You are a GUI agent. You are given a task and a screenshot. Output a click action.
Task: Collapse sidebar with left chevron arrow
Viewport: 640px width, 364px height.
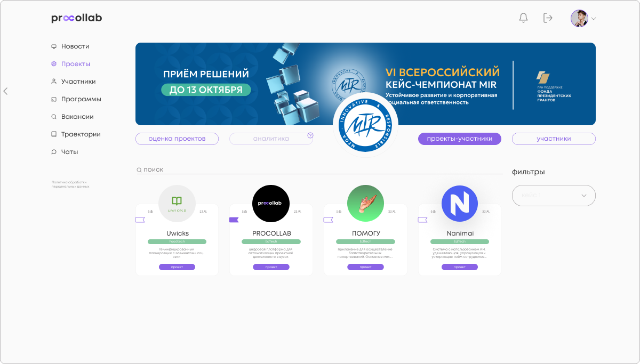pos(5,91)
